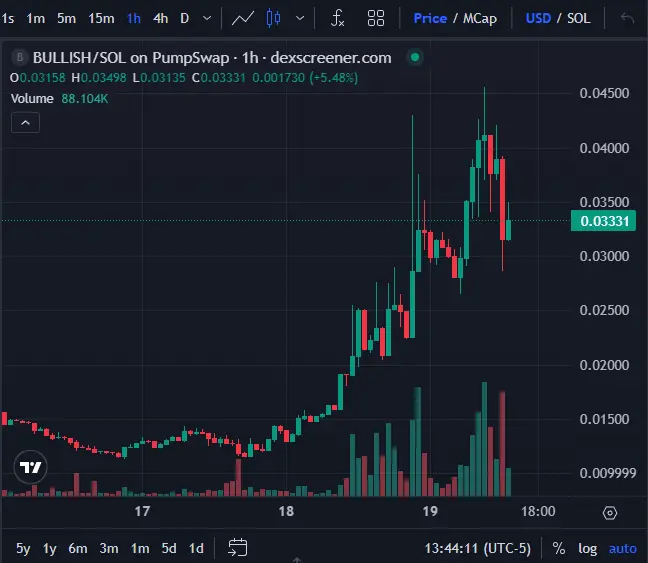Click the current price label 0.03331

click(603, 221)
